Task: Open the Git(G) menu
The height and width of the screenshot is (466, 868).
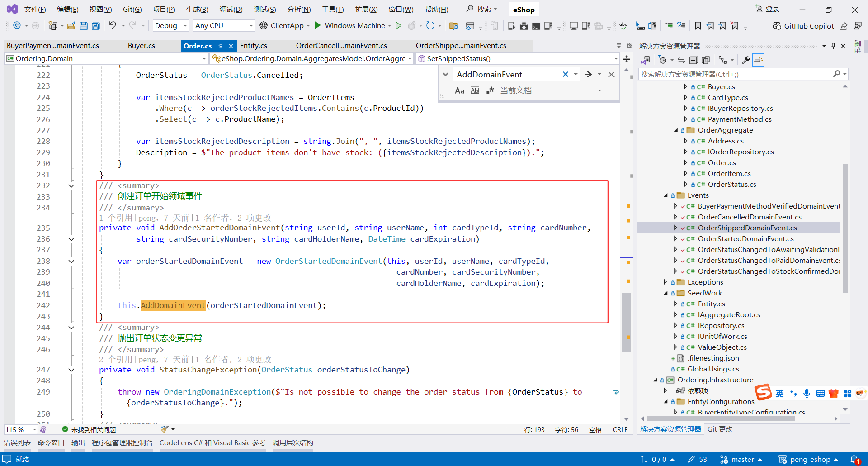Action: click(132, 10)
